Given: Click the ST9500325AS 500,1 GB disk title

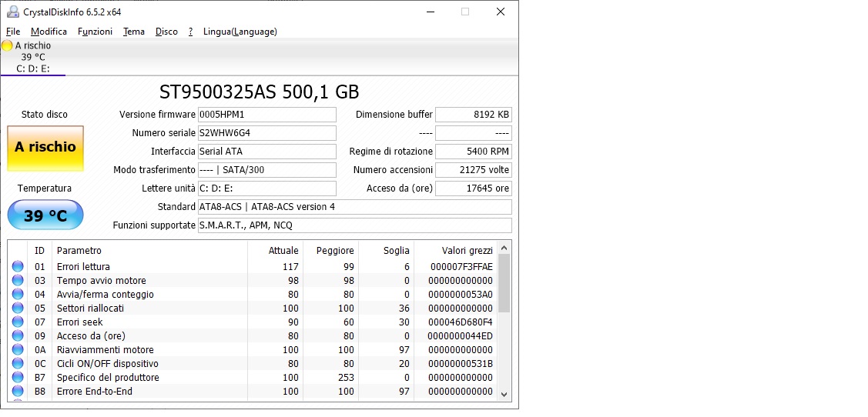Looking at the screenshot, I should 259,92.
